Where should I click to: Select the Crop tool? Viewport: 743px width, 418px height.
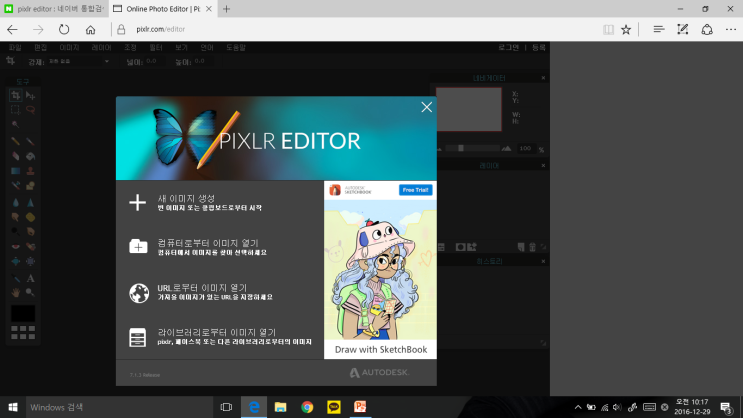click(15, 95)
